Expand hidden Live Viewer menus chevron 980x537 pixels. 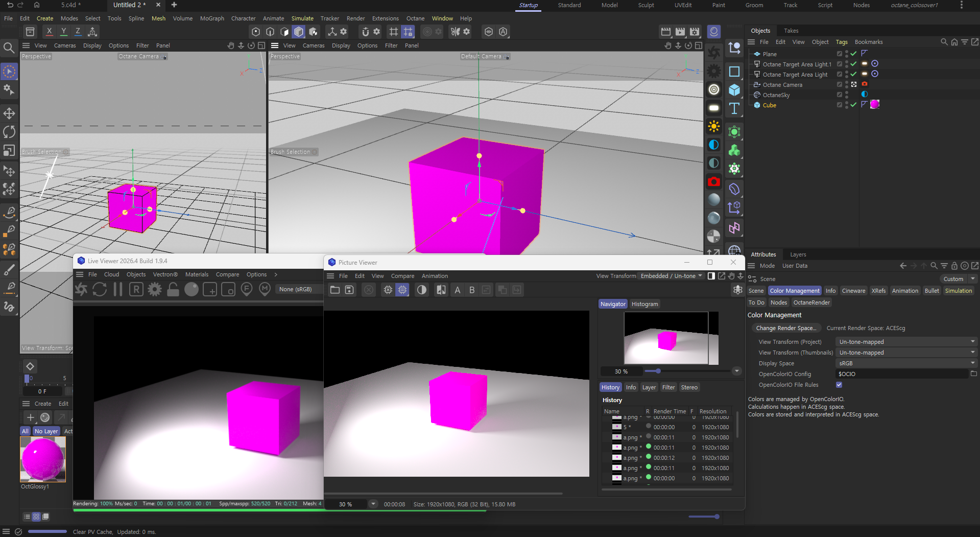(276, 274)
